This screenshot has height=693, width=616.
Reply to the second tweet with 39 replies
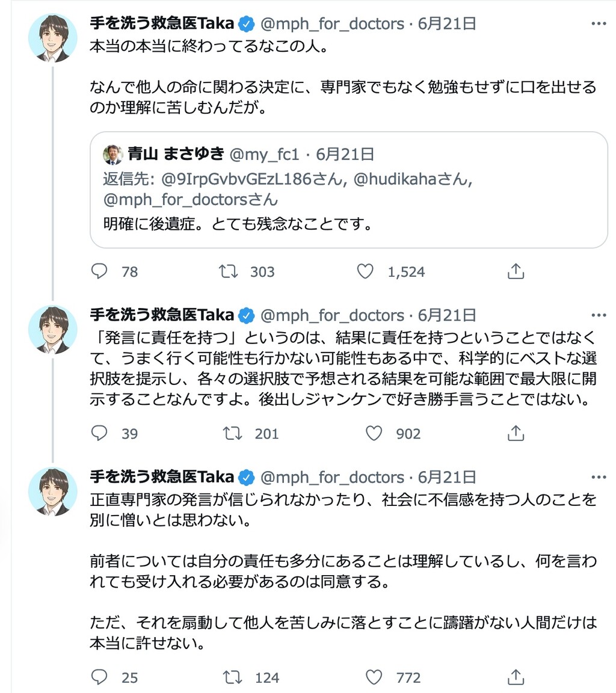[99, 433]
